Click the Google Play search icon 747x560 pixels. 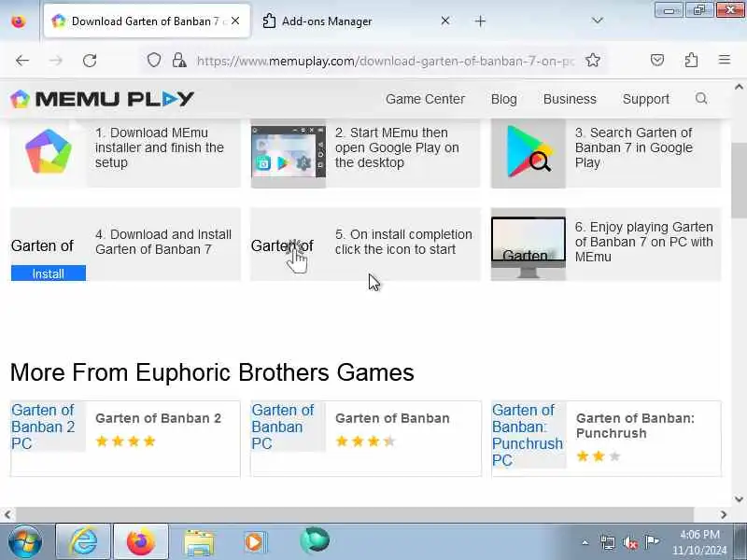[x=529, y=151]
